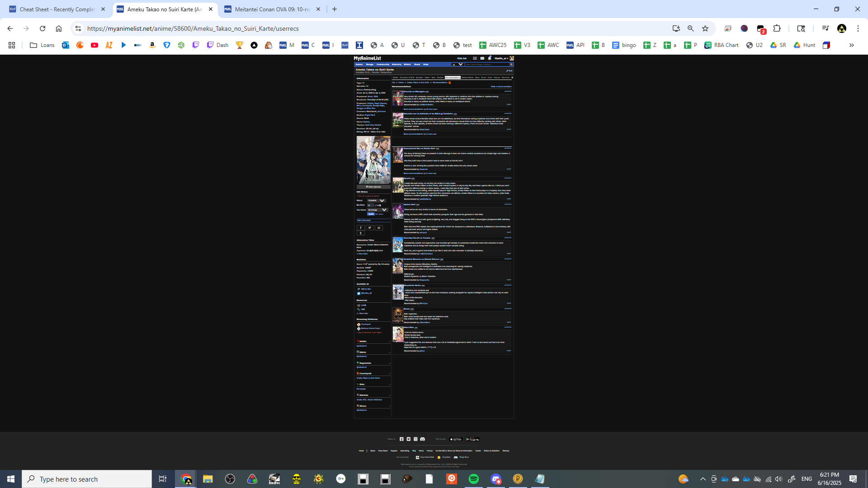The width and height of the screenshot is (868, 488).
Task: Click the Tumblr share button in sidebar
Action: point(361,233)
